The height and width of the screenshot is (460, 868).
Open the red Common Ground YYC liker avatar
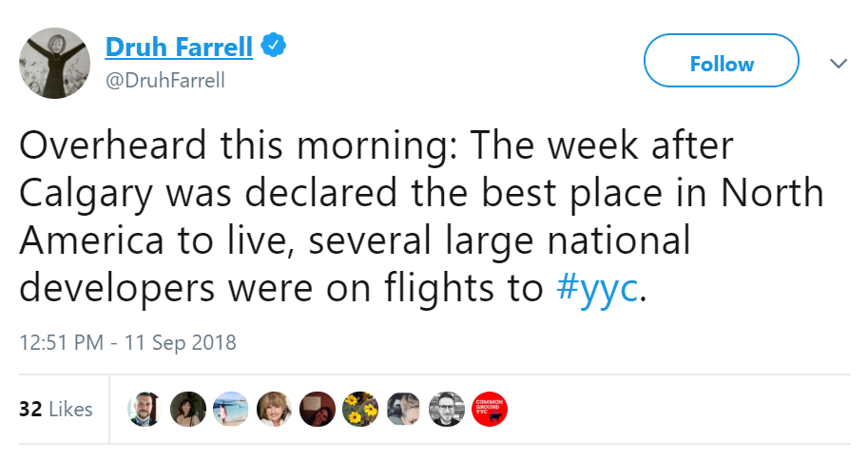tap(491, 409)
